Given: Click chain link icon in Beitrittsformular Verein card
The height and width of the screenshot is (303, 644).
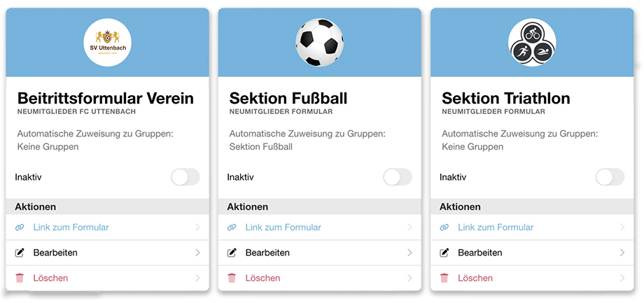Looking at the screenshot, I should point(20,227).
